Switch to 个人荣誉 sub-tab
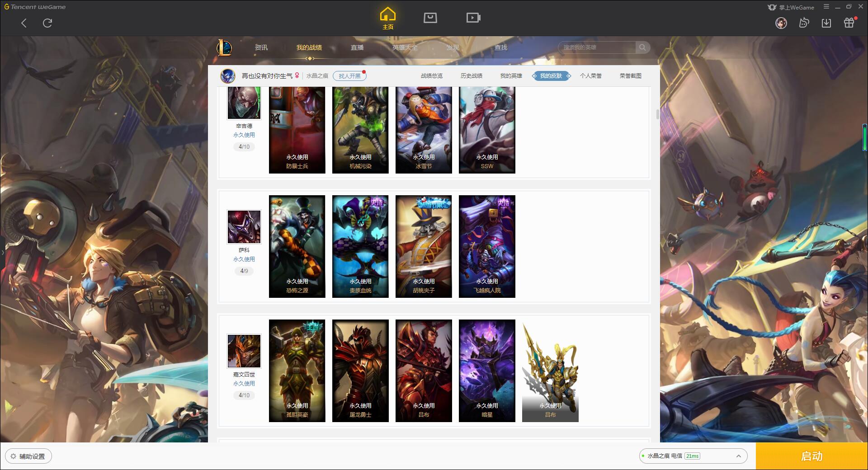 [x=591, y=76]
